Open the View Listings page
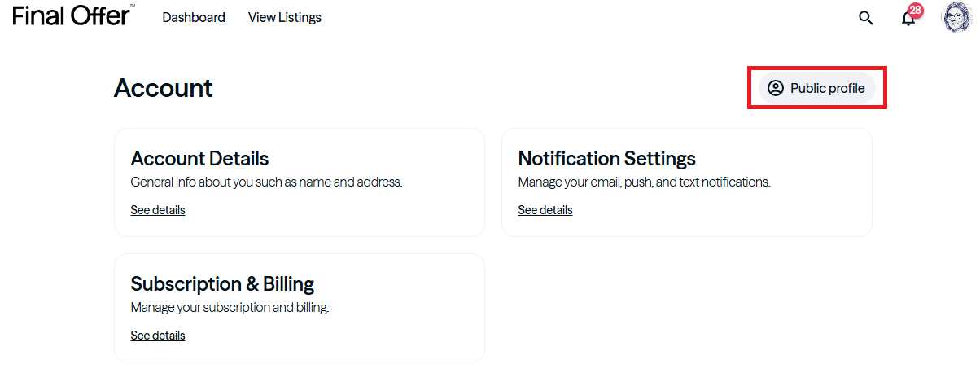The width and height of the screenshot is (980, 373). [285, 17]
